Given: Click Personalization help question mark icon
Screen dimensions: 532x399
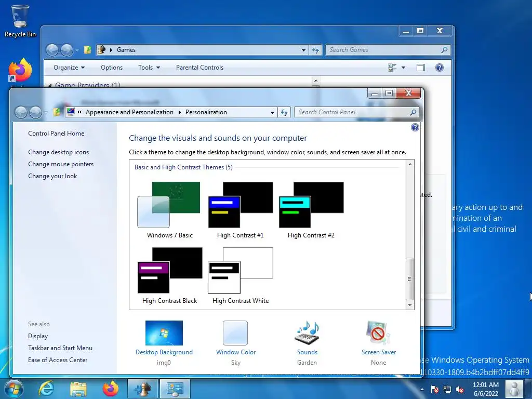Looking at the screenshot, I should click(415, 128).
